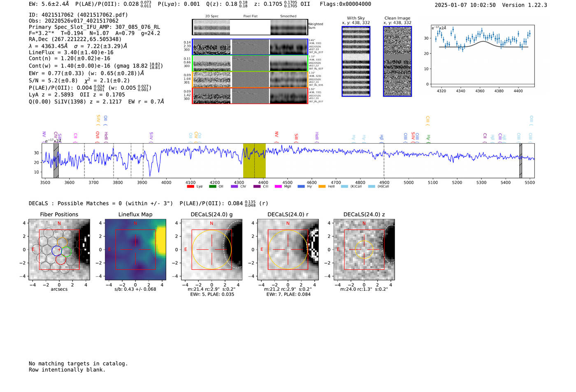Select the blue-bordered 2D fiber spectrum row

pyautogui.click(x=250, y=47)
